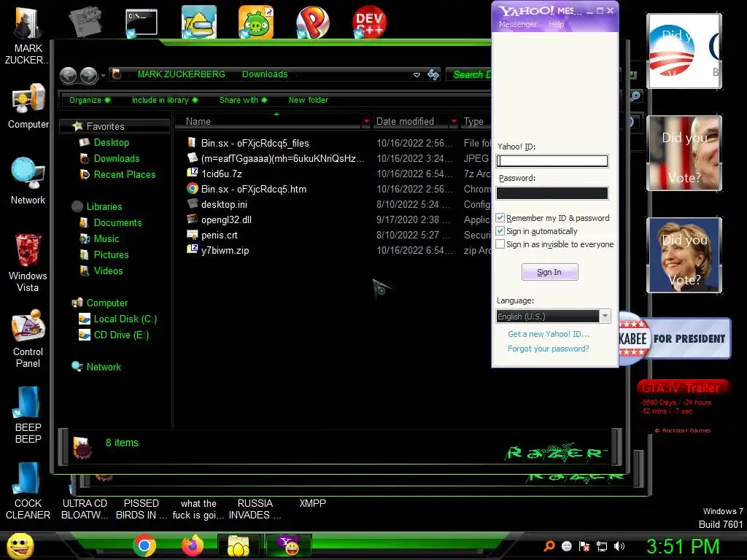Switch to Yahoo Messenger taskbar button
Image resolution: width=747 pixels, height=560 pixels.
pos(289,545)
